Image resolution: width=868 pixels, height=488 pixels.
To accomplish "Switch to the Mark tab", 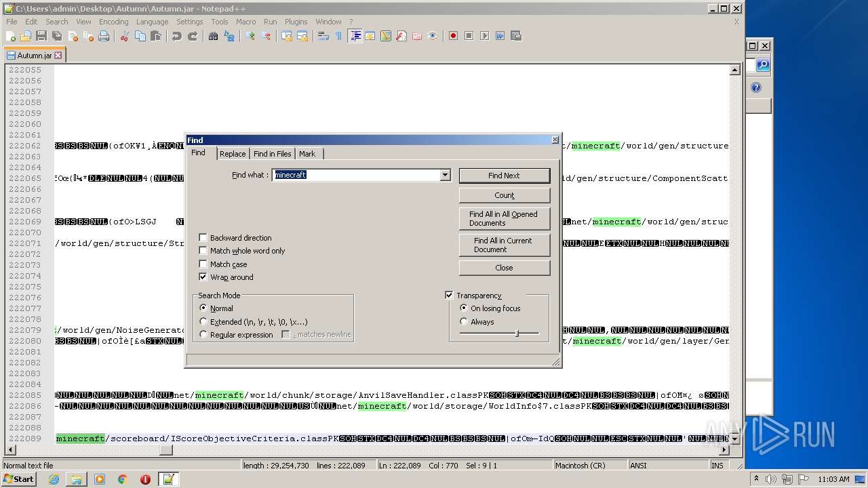I will pos(307,154).
